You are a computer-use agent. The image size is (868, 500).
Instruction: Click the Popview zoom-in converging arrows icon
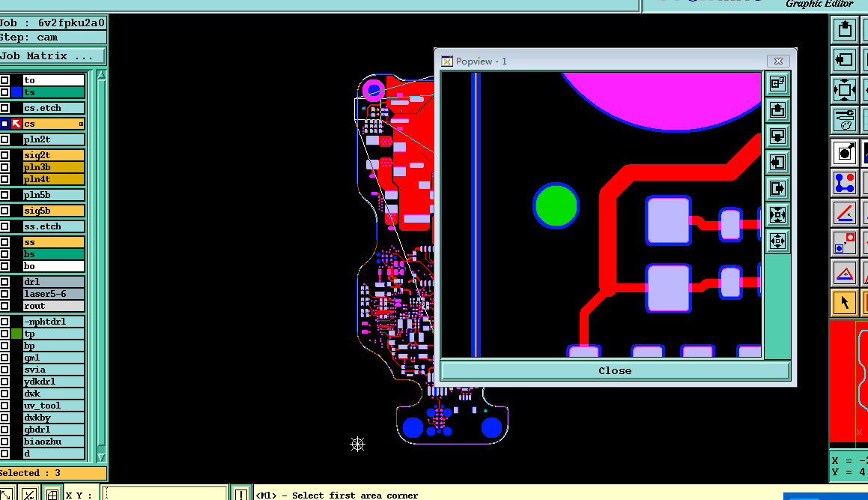[x=777, y=214]
